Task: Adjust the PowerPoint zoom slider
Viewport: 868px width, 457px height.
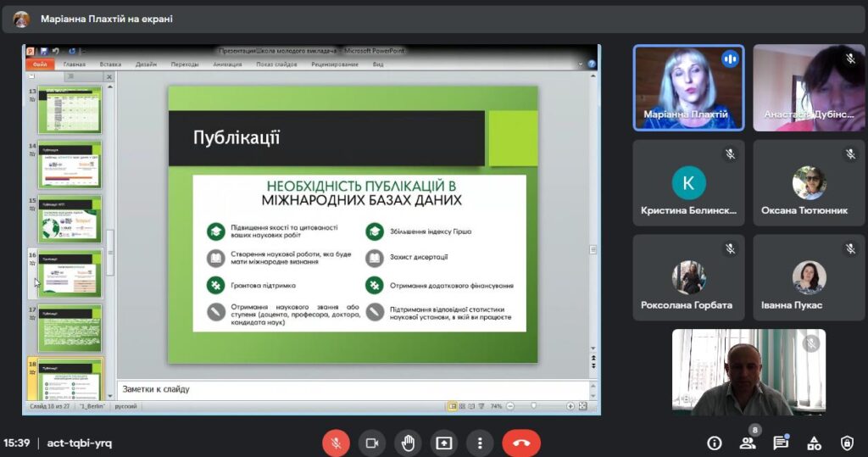Action: coord(534,406)
